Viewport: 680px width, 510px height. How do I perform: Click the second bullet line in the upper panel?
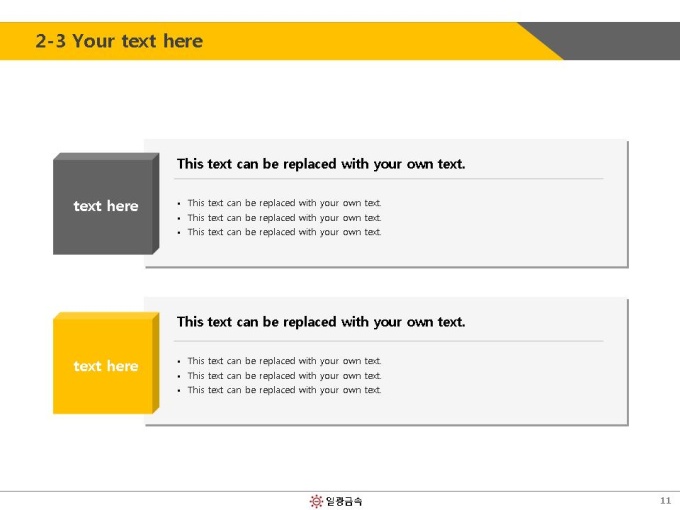point(284,218)
